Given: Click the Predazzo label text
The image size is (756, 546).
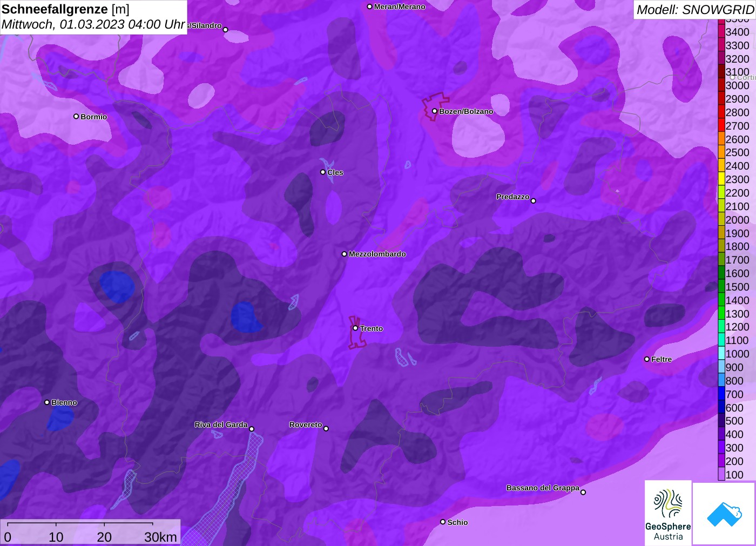Looking at the screenshot, I should click(x=513, y=197).
